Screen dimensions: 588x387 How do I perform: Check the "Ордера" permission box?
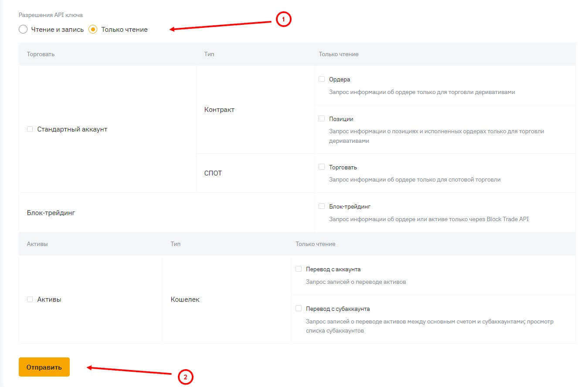(322, 79)
